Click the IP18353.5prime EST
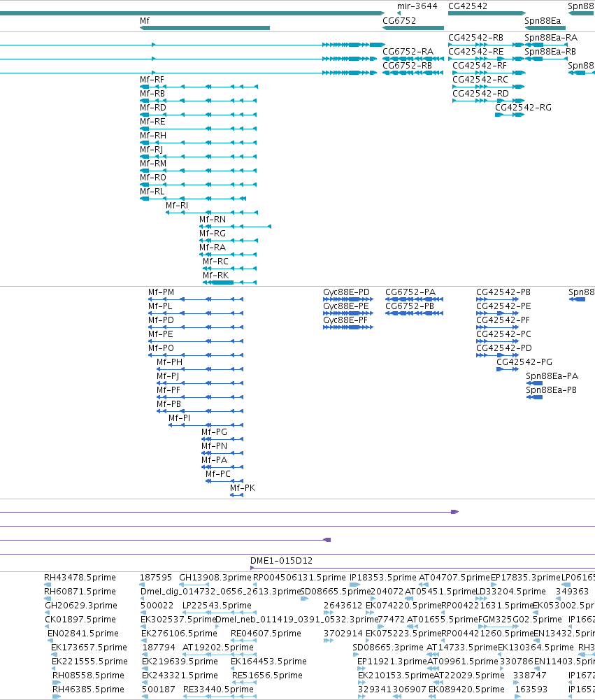The width and height of the screenshot is (595, 700). click(355, 585)
